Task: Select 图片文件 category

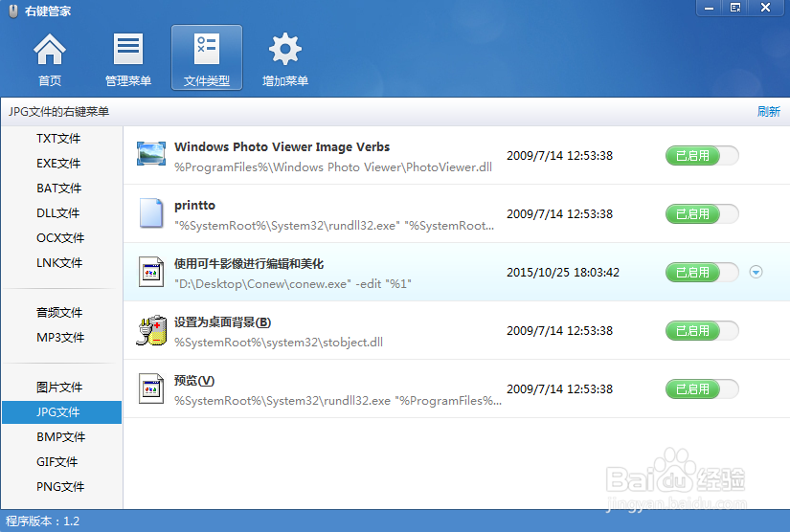Action: (59, 388)
